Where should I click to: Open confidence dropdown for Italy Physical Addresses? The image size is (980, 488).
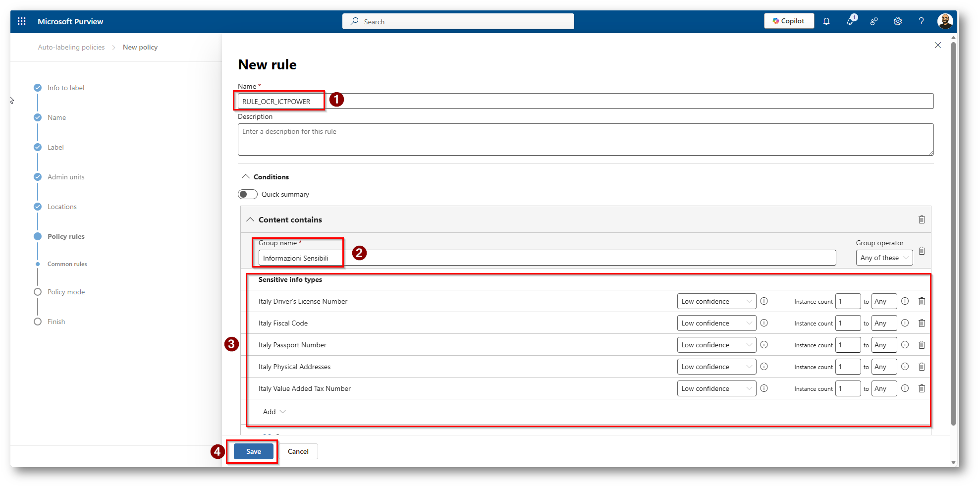[716, 367]
